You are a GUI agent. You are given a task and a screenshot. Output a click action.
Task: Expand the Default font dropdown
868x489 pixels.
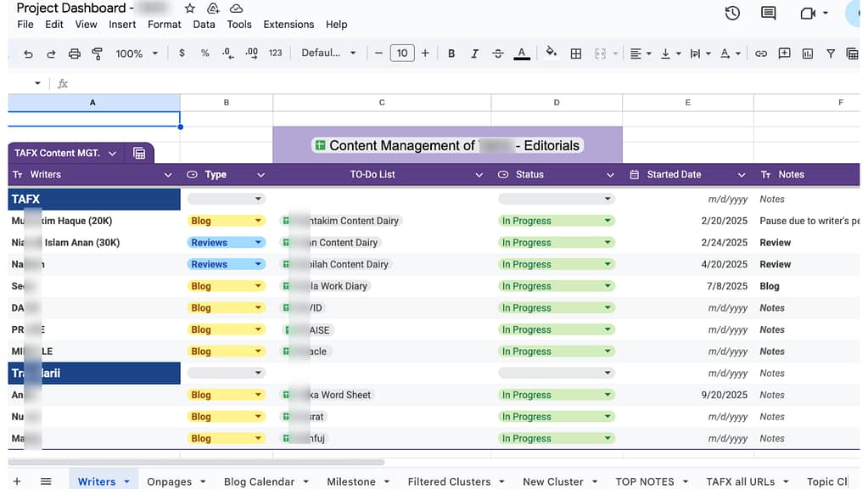(328, 53)
